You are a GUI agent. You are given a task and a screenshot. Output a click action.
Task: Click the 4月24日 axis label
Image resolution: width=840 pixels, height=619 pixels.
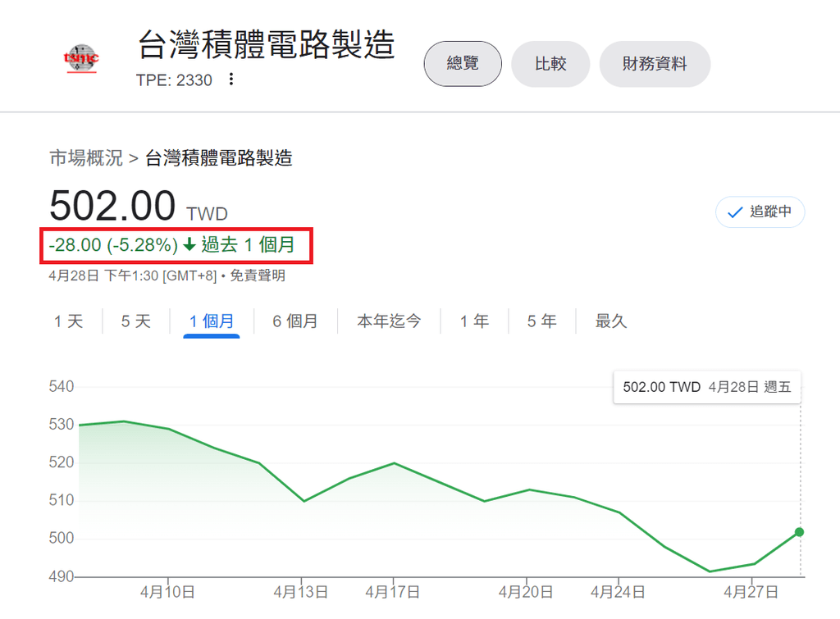click(x=618, y=592)
